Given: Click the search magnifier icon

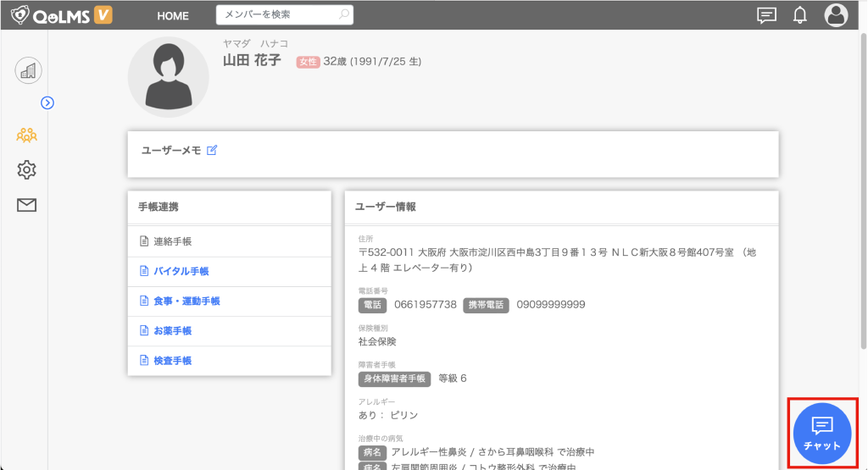Looking at the screenshot, I should [x=343, y=15].
